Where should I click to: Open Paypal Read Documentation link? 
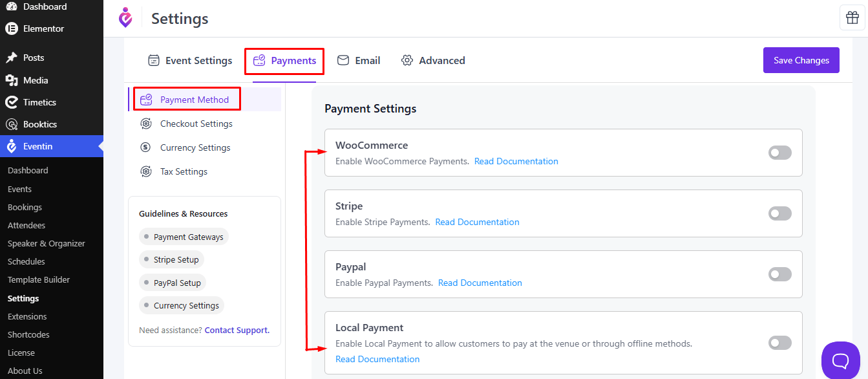[x=480, y=283]
